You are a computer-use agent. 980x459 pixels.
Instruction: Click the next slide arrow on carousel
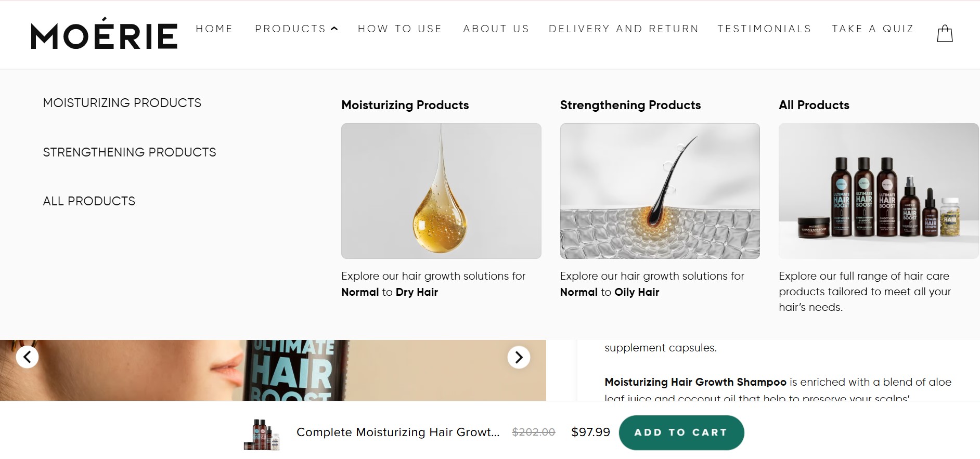coord(519,357)
